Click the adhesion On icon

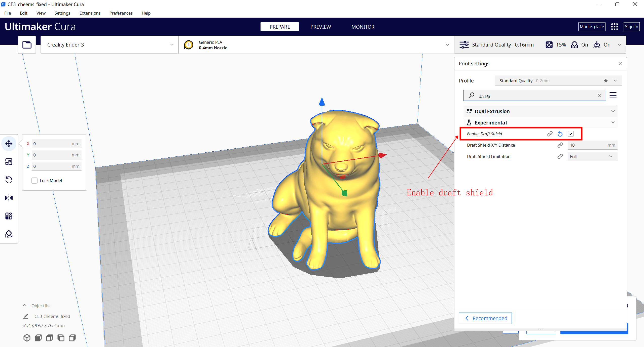[x=597, y=45]
